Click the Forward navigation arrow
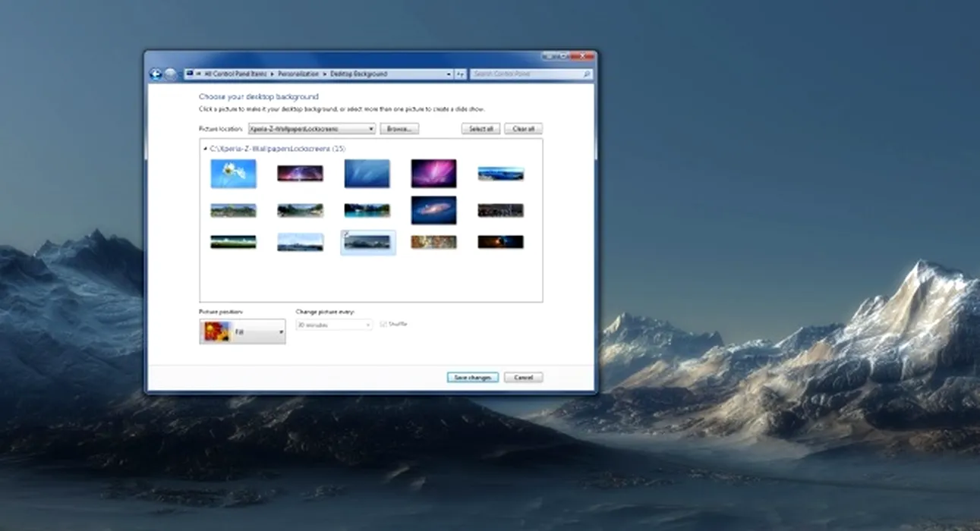This screenshot has width=980, height=531. [x=171, y=74]
